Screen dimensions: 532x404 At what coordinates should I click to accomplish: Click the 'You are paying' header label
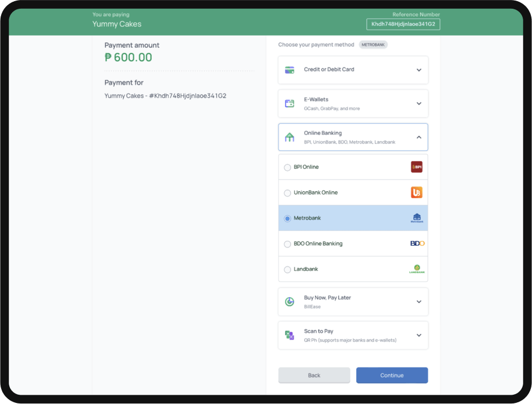(111, 15)
